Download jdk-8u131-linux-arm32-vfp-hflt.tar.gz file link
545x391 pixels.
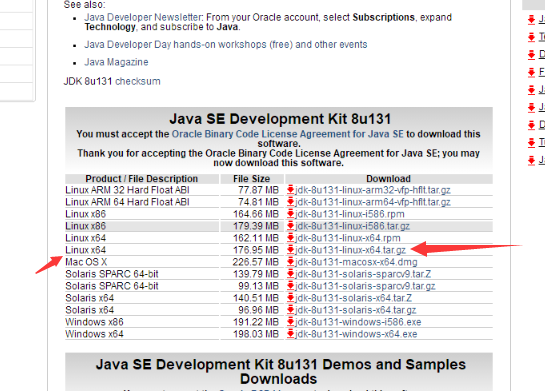pos(373,190)
